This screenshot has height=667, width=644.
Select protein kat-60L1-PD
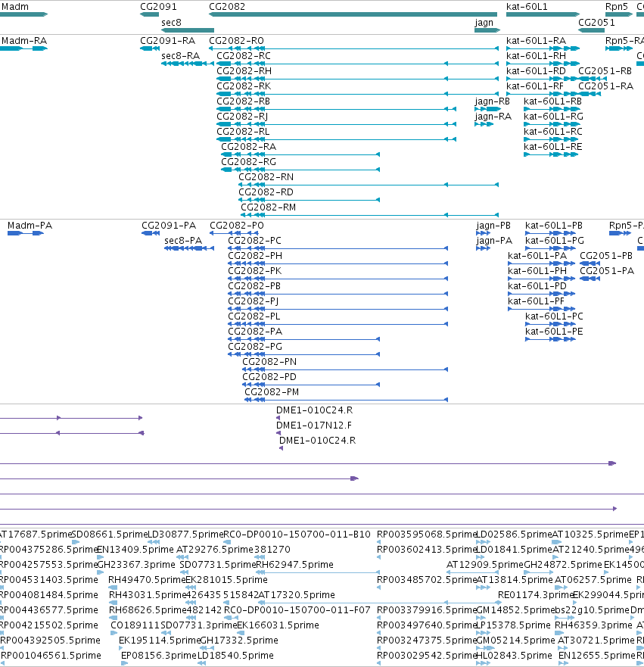(537, 286)
